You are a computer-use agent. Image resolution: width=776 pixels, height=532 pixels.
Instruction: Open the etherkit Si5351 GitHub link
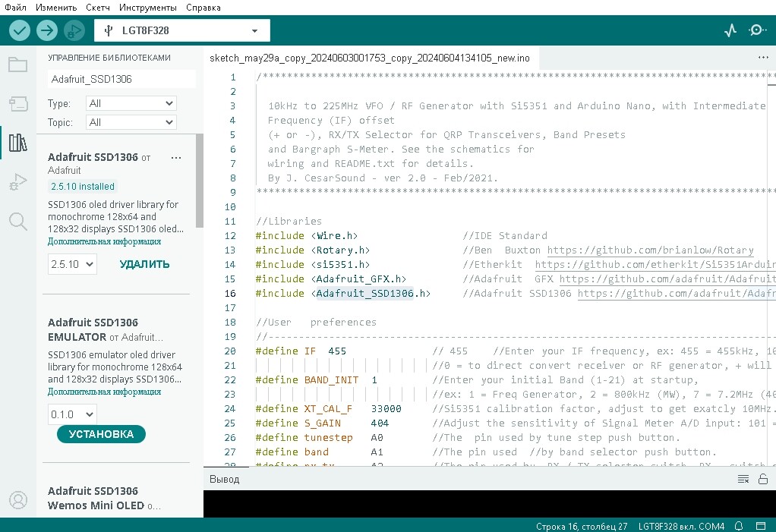pyautogui.click(x=655, y=265)
